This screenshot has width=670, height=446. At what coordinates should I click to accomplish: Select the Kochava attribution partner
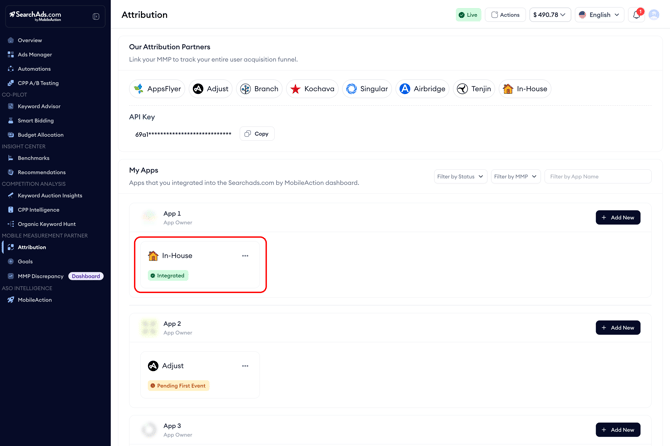312,89
